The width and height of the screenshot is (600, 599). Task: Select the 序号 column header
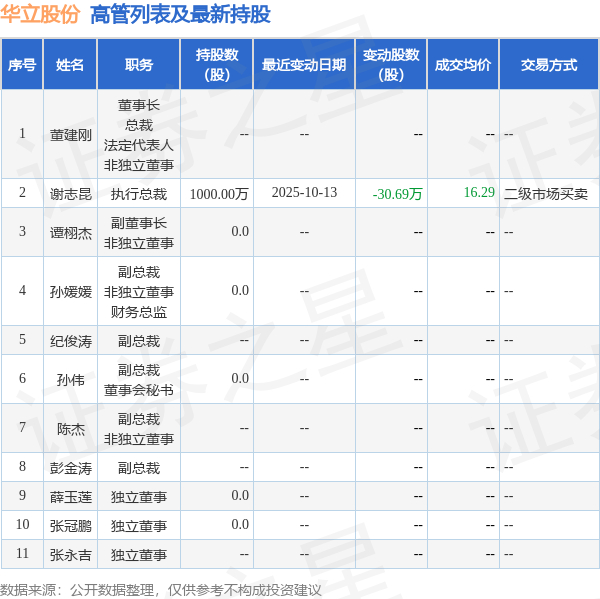coord(22,65)
